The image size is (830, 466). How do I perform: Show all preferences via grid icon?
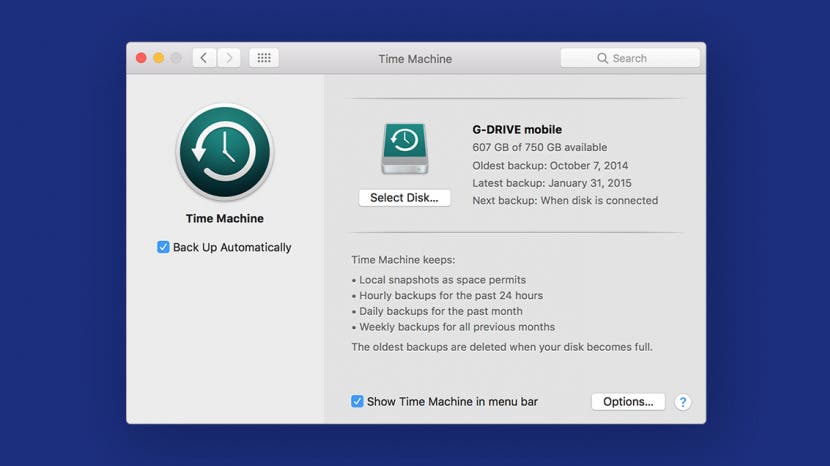tap(264, 58)
